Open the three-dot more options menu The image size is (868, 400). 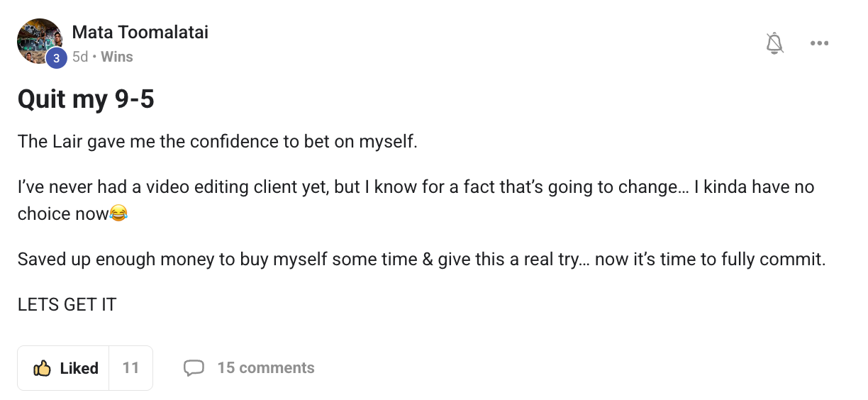(x=819, y=44)
